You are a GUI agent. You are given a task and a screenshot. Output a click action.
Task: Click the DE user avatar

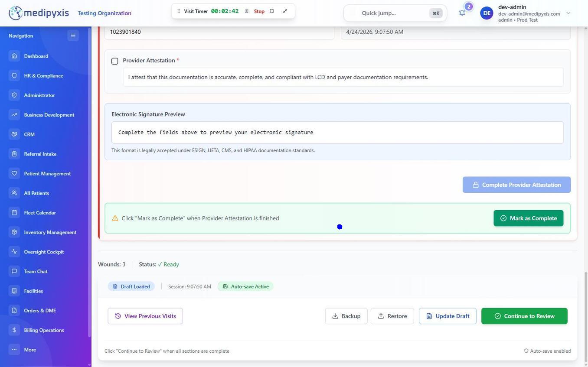487,13
